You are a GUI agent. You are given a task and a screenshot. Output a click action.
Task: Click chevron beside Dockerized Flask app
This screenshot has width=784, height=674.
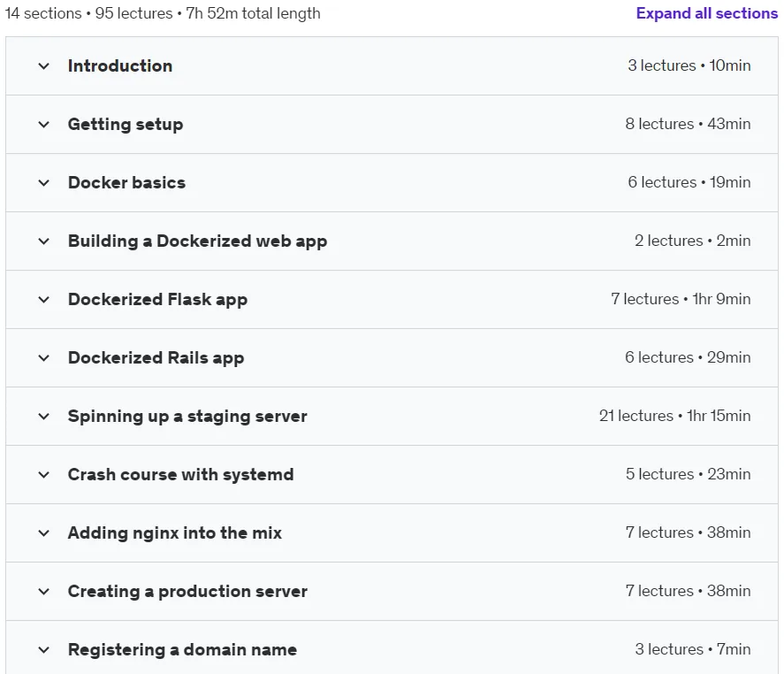point(44,300)
